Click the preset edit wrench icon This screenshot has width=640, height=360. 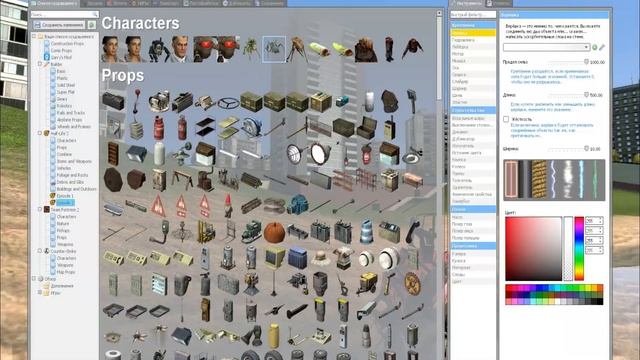[602, 47]
